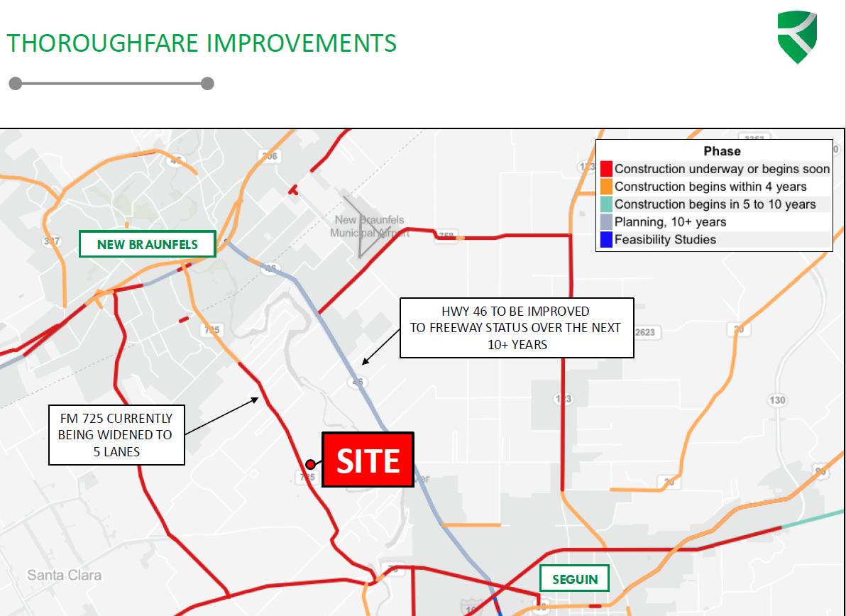The image size is (846, 616).
Task: Click the NEW BRAUNFELS city label
Action: (x=147, y=244)
